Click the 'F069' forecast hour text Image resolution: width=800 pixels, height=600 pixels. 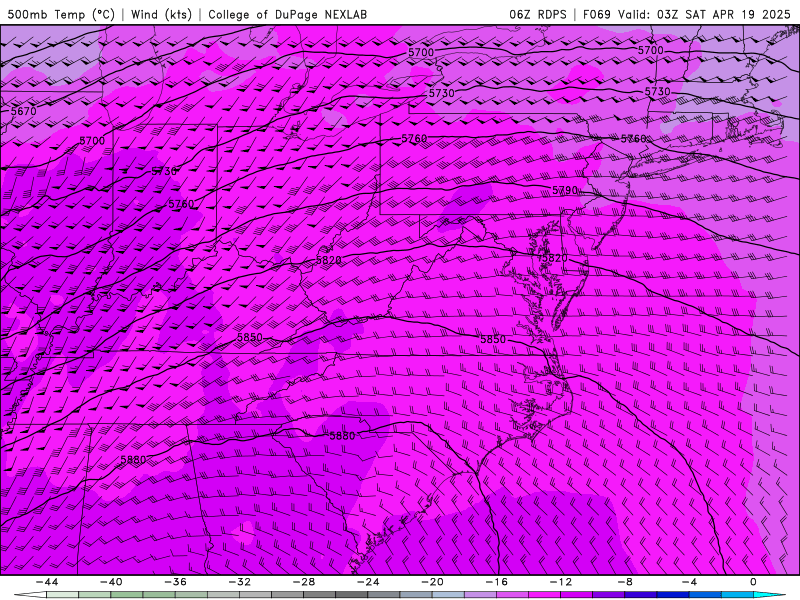596,14
